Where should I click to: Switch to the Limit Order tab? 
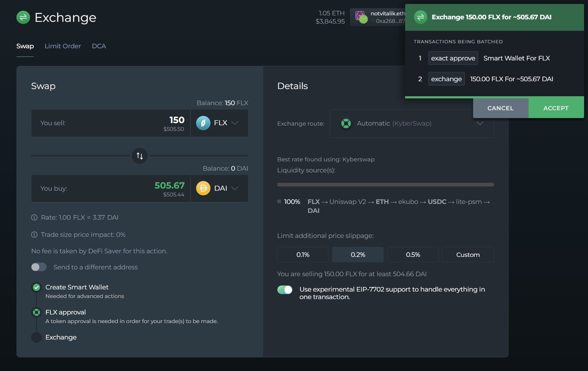(63, 46)
